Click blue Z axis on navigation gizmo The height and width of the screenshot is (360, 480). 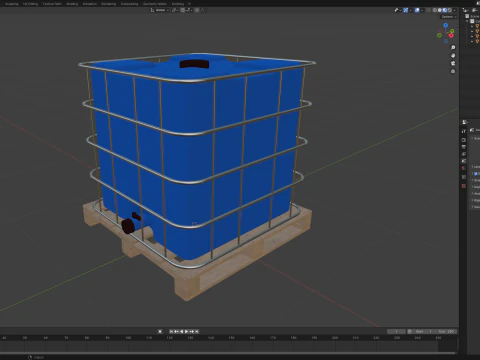coord(446,25)
